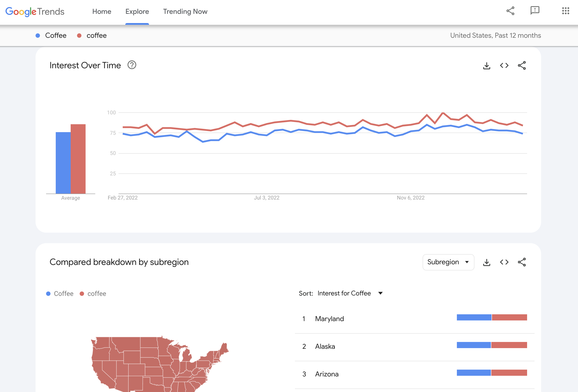Click the embed code icon in subregion breakdown
Screen dimensions: 578x392
click(x=504, y=262)
